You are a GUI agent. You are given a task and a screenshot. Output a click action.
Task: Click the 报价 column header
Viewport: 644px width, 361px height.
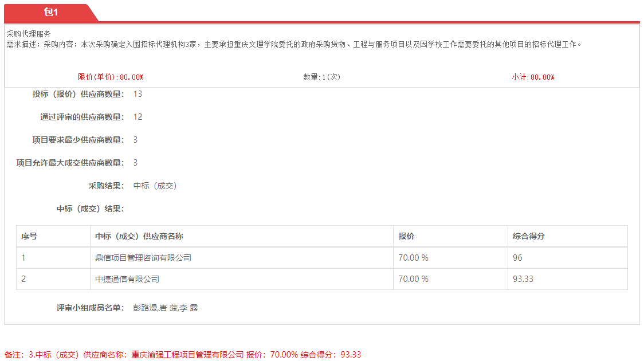tap(406, 236)
